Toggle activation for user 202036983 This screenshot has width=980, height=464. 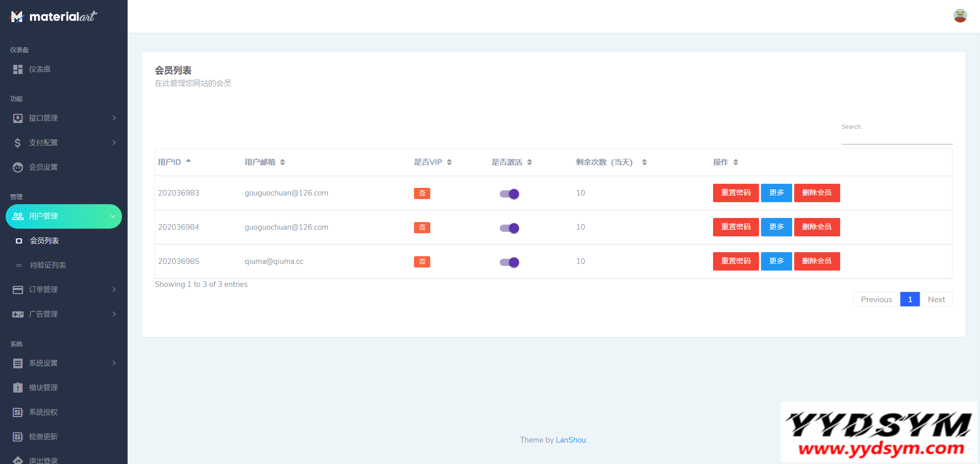pyautogui.click(x=509, y=194)
